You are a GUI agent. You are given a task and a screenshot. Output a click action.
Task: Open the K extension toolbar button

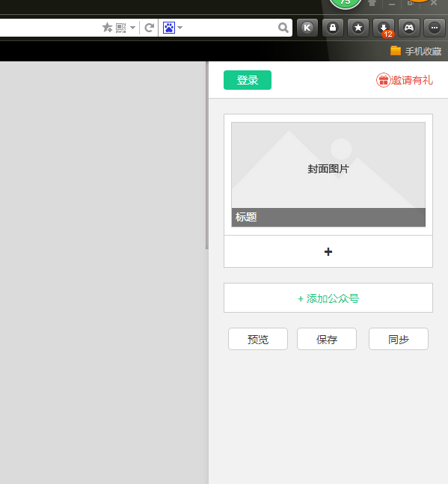307,28
